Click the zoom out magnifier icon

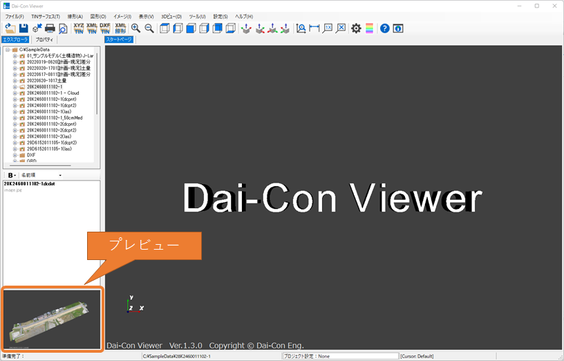pos(149,28)
